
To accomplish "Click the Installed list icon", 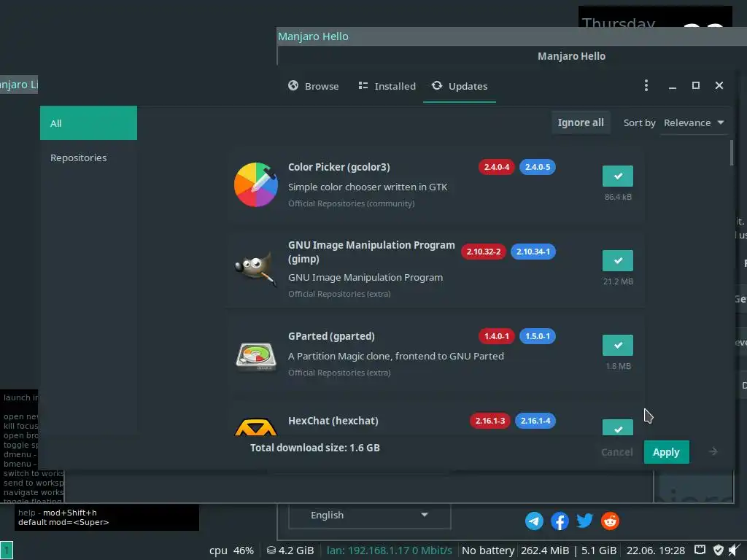I will 363,85.
